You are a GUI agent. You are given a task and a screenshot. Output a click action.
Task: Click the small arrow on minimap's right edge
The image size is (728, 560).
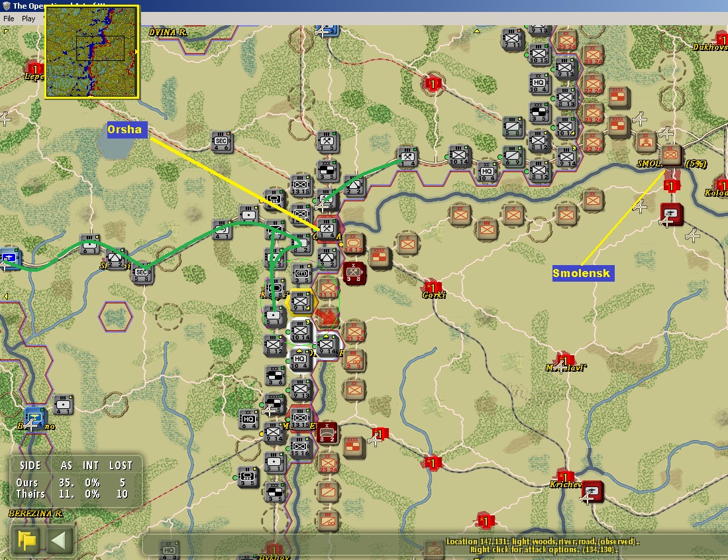click(136, 52)
